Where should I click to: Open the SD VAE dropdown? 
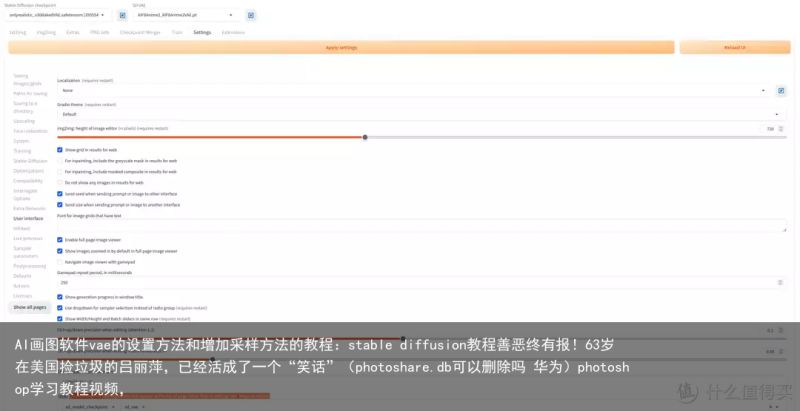point(186,15)
